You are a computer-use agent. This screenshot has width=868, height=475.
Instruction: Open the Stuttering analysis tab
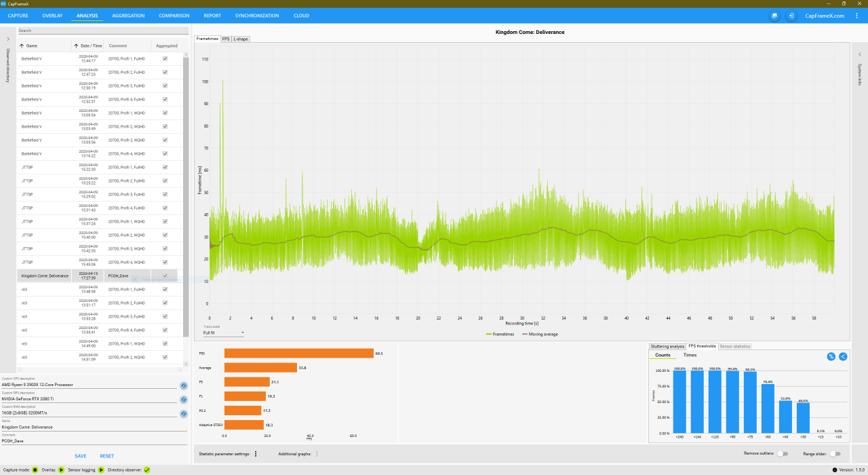pyautogui.click(x=668, y=346)
